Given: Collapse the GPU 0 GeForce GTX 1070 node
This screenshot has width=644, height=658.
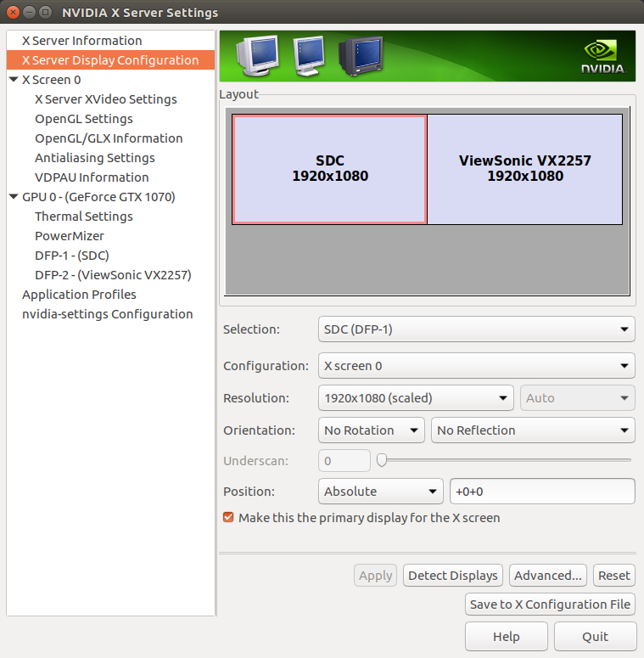Looking at the screenshot, I should point(14,196).
